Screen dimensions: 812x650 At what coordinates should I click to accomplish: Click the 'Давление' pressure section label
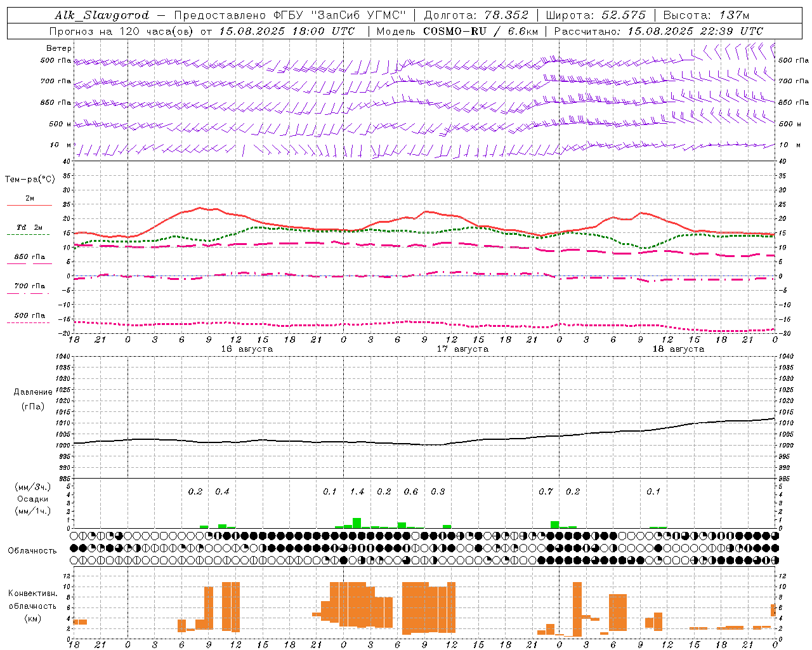click(x=33, y=392)
